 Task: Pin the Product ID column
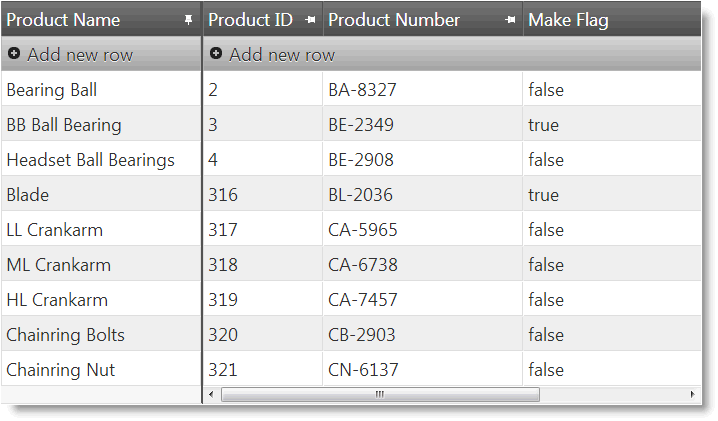[310, 20]
